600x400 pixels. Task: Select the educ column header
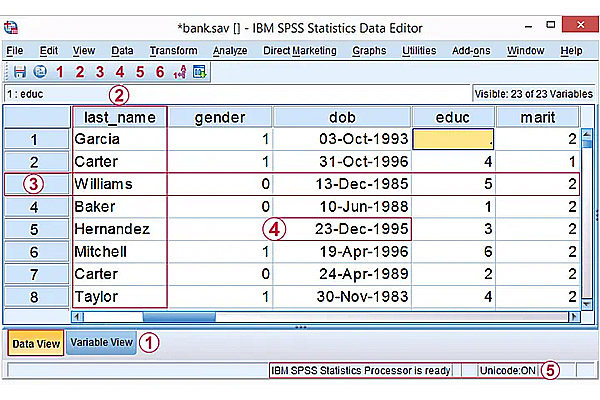[453, 117]
